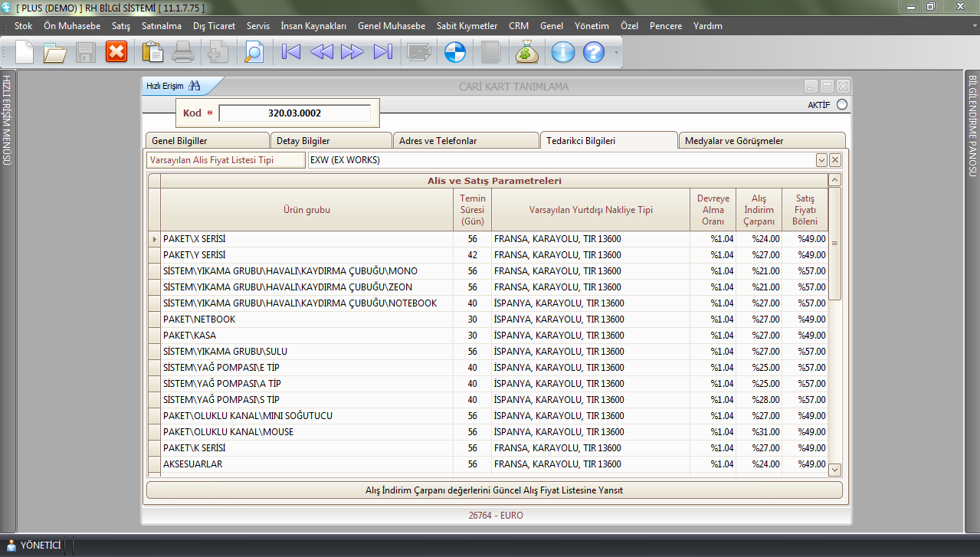Click the new blank record icon
This screenshot has height=557, width=980.
point(25,52)
